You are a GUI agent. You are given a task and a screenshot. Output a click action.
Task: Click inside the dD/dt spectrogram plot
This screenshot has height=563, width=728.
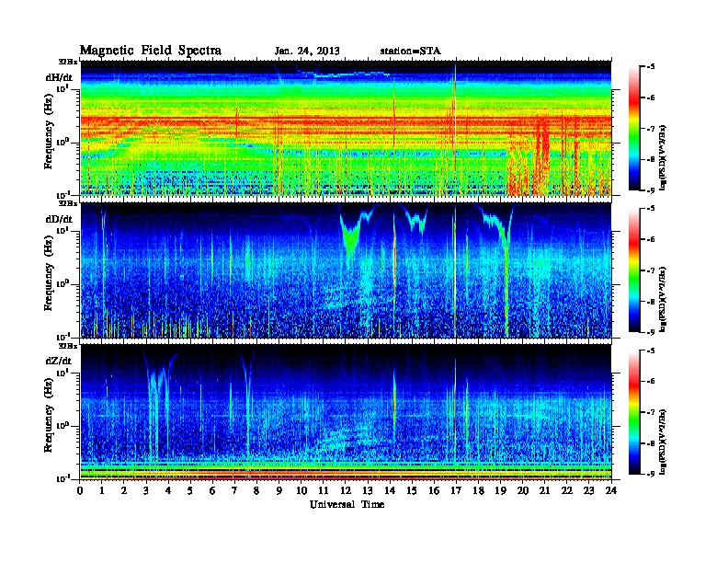[346, 270]
